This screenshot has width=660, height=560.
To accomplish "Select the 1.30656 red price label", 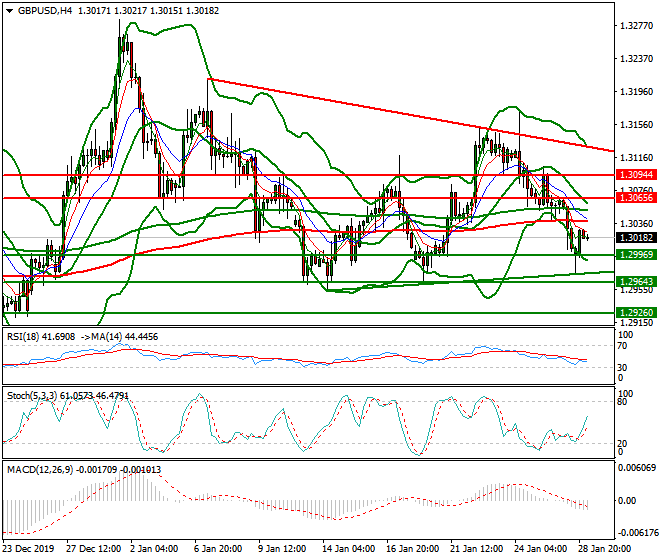I will pos(636,197).
